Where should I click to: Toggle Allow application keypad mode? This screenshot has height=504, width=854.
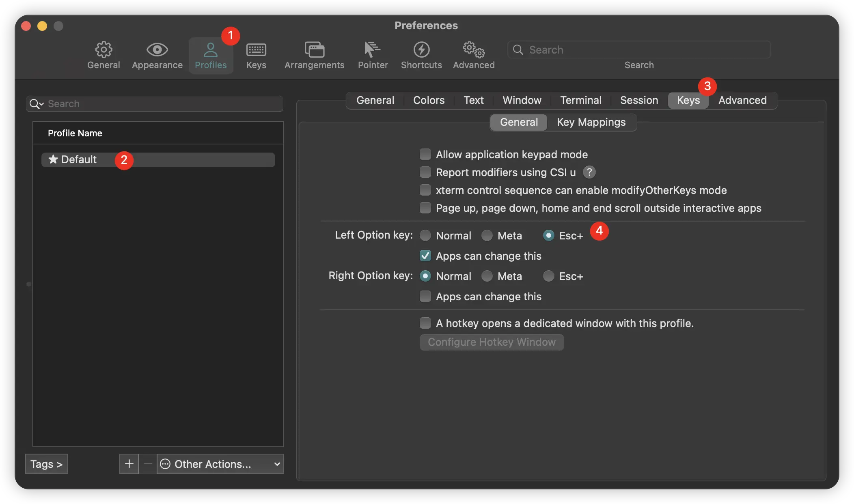tap(425, 155)
